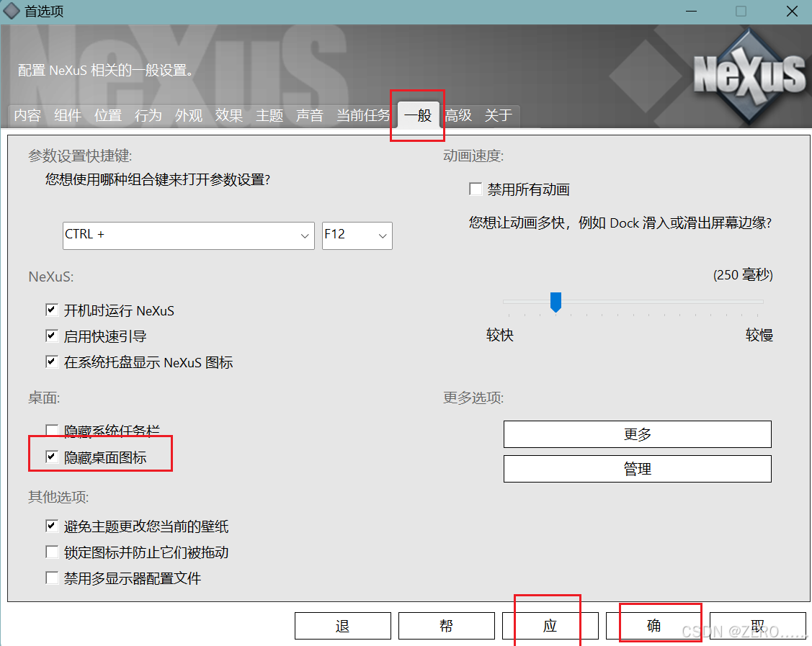Select the 声音 tab
Screen dimensions: 812x646
(x=310, y=115)
